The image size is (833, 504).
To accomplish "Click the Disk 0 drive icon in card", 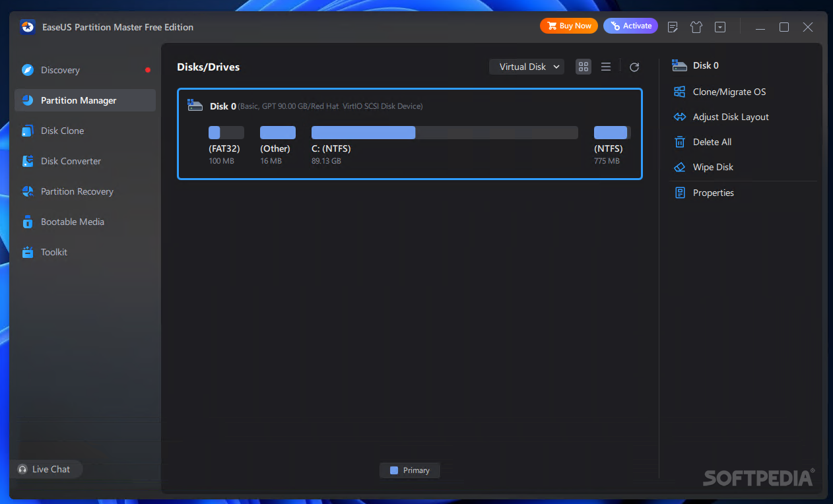I will click(x=195, y=105).
